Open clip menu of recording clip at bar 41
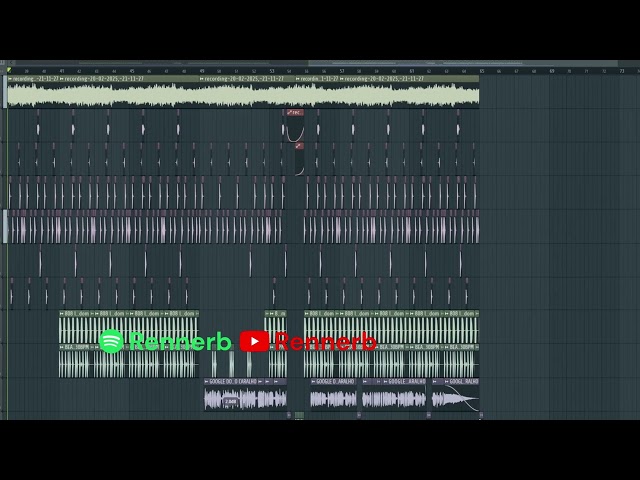The height and width of the screenshot is (480, 640). pos(62,79)
